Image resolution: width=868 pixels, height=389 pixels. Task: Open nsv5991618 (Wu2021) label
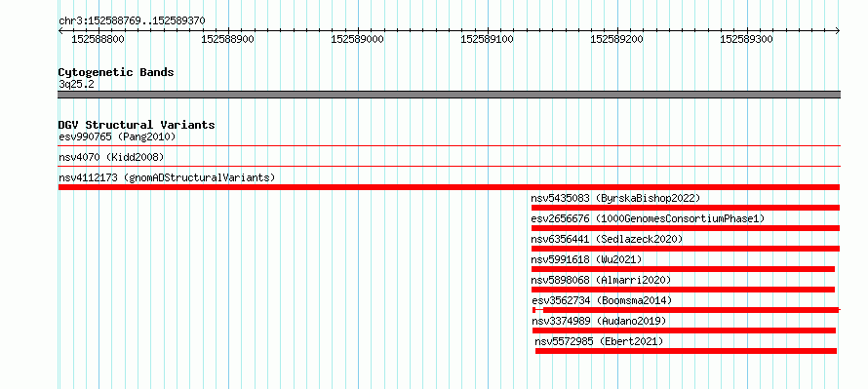click(x=586, y=259)
